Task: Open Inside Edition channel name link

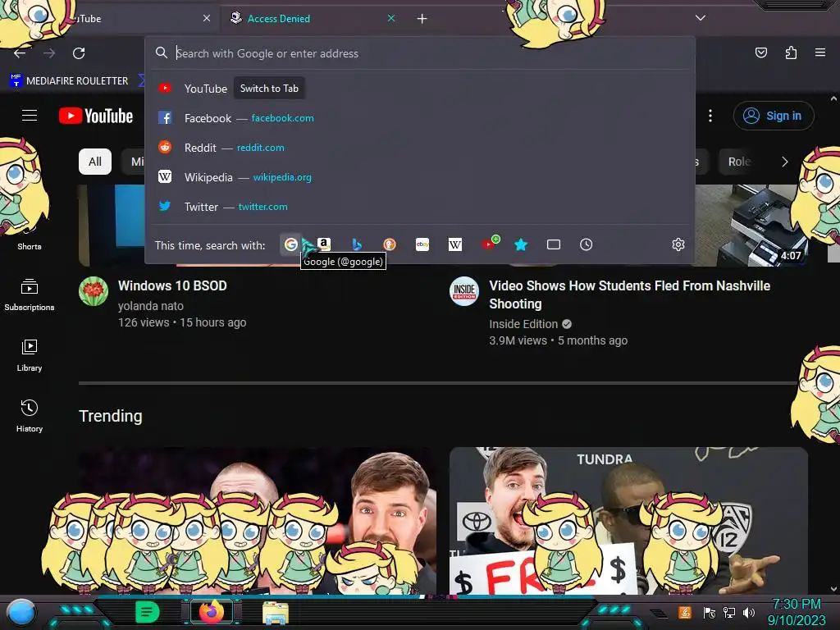Action: pyautogui.click(x=523, y=324)
